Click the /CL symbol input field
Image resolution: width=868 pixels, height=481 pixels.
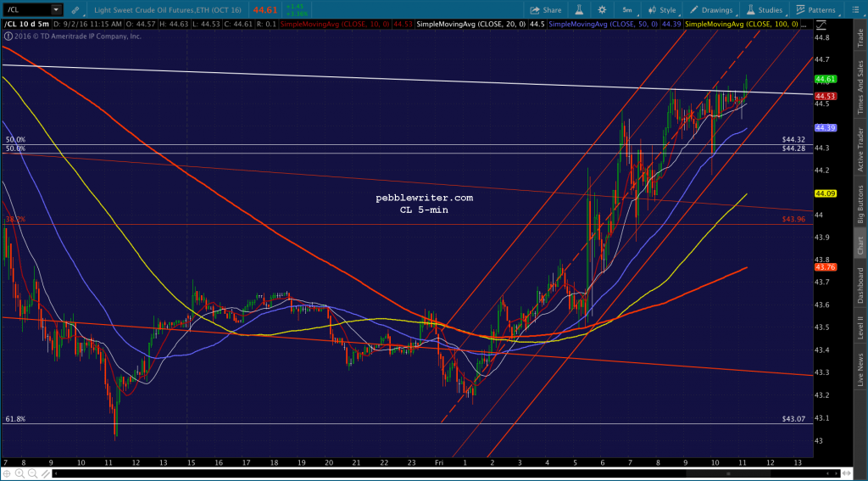tap(26, 9)
